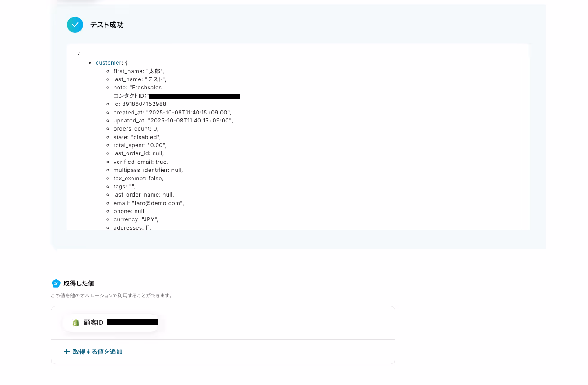Click the テスト成功 heading text
This screenshot has width=588, height=385.
107,25
